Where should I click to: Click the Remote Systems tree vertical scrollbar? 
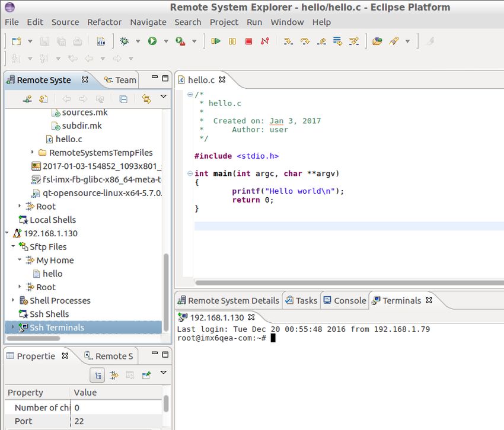click(166, 292)
